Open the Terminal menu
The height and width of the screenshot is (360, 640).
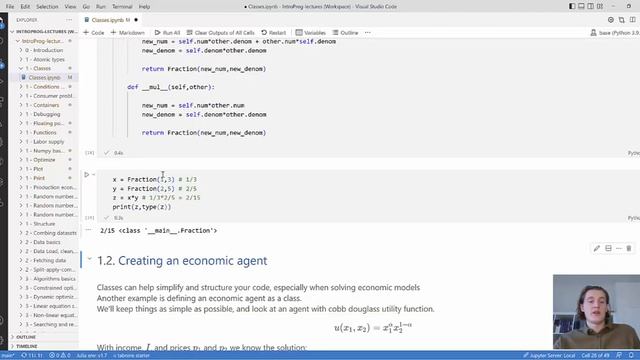122,7
